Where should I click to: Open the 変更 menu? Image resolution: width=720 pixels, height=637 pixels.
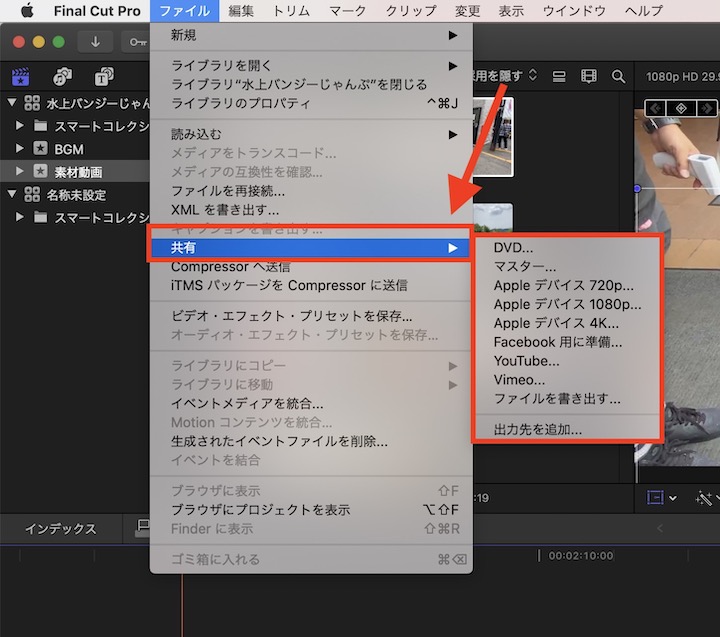467,11
